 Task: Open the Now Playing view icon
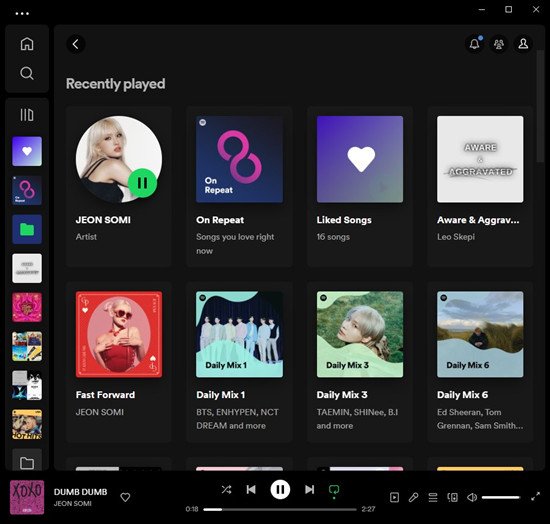(394, 497)
